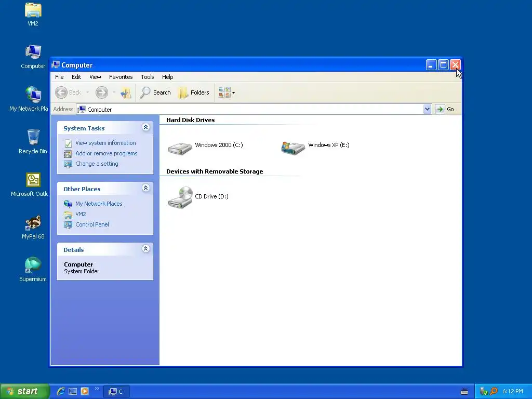The height and width of the screenshot is (399, 532).
Task: Collapse the System Tasks panel
Action: coord(145,127)
